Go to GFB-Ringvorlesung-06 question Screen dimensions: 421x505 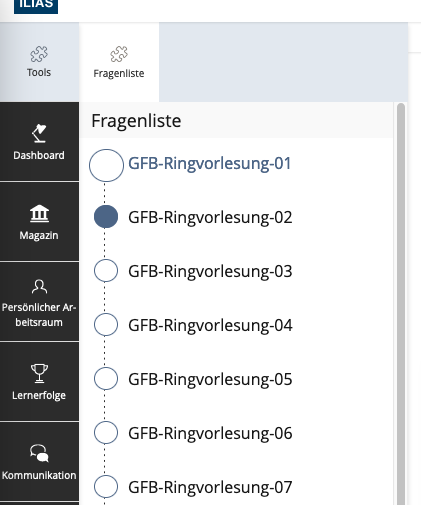coord(210,433)
